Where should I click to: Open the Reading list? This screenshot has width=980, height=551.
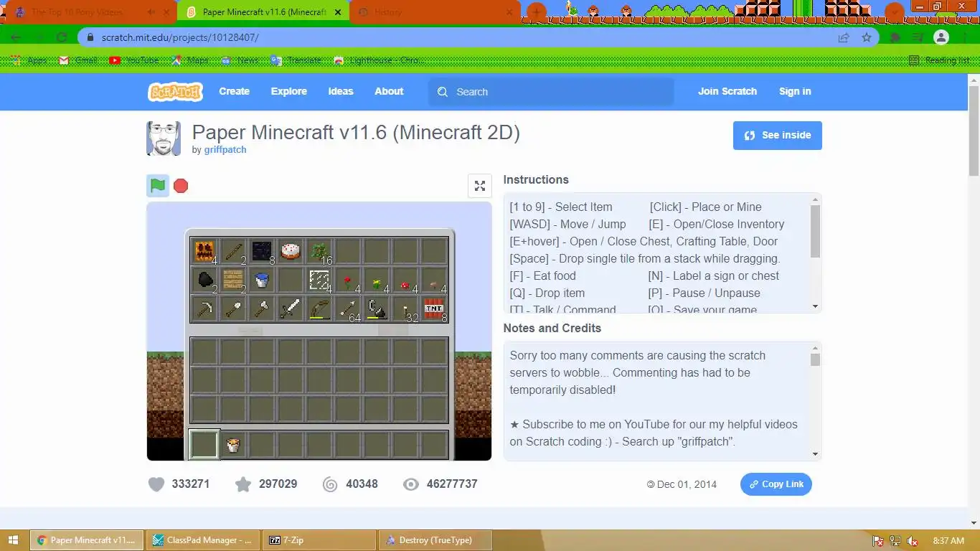939,60
